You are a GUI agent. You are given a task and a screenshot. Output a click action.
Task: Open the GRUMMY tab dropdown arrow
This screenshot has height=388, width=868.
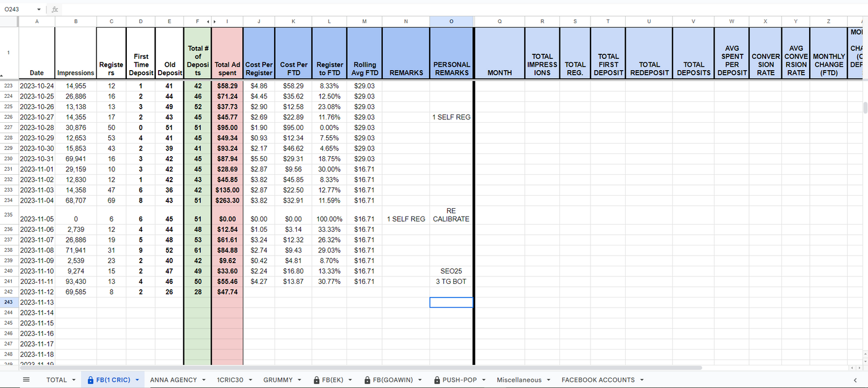(300, 380)
